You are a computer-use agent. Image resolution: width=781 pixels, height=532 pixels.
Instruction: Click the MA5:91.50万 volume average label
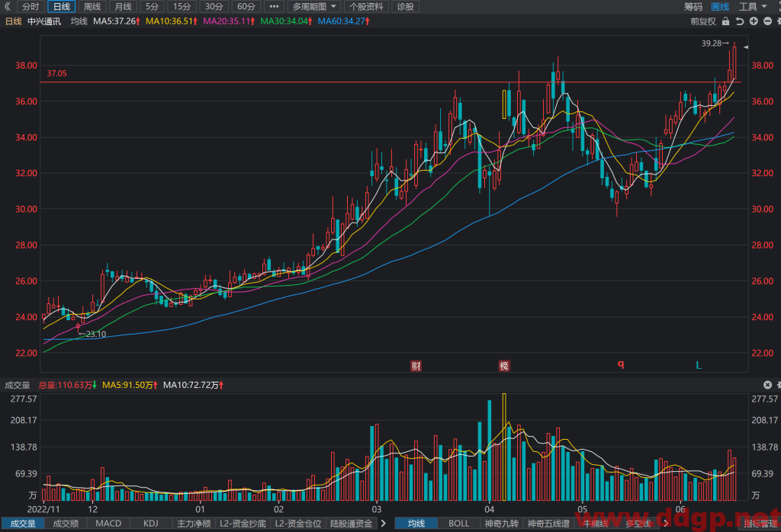click(130, 385)
